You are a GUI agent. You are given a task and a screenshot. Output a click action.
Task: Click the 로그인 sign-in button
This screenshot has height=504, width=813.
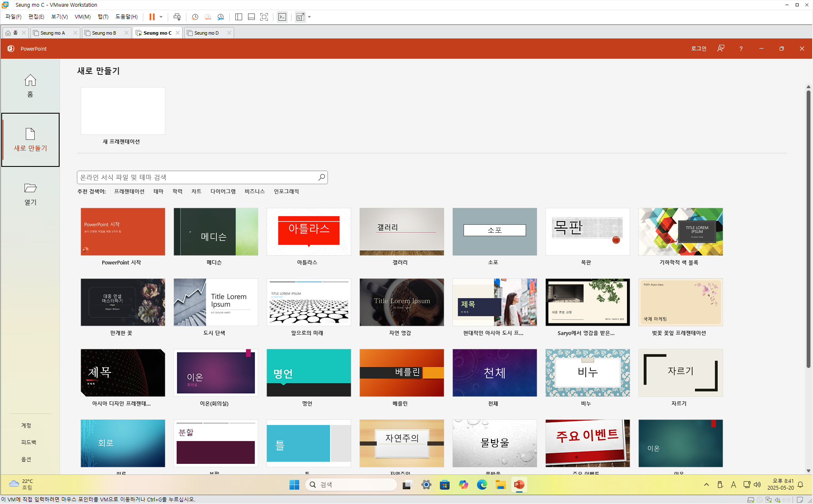pyautogui.click(x=698, y=49)
